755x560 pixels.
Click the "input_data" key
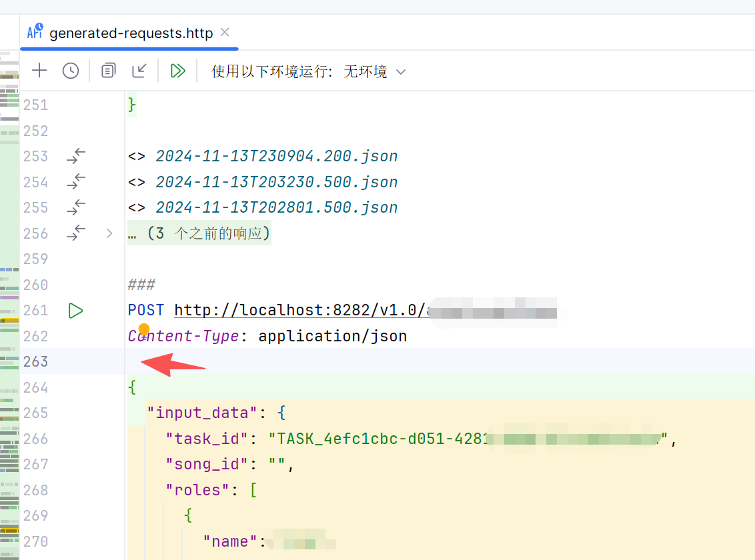tap(203, 413)
